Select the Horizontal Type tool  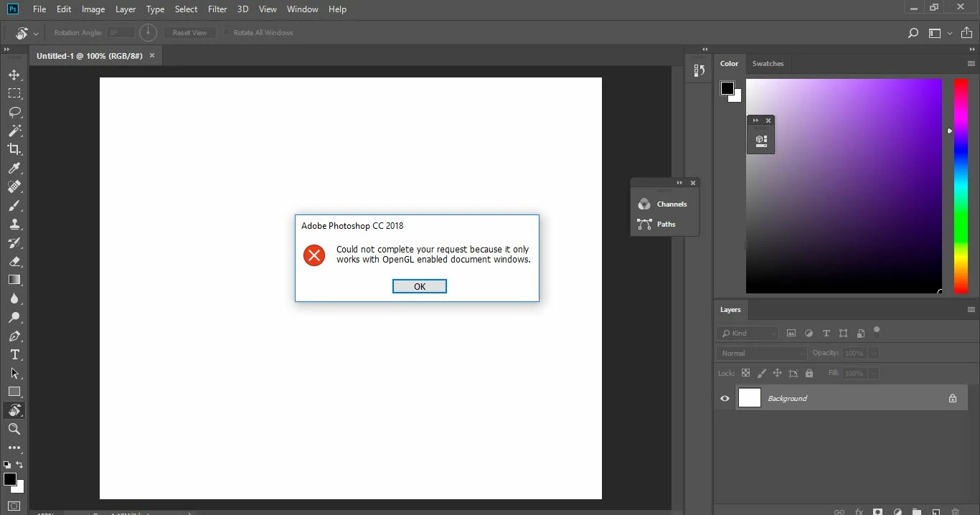click(x=14, y=354)
